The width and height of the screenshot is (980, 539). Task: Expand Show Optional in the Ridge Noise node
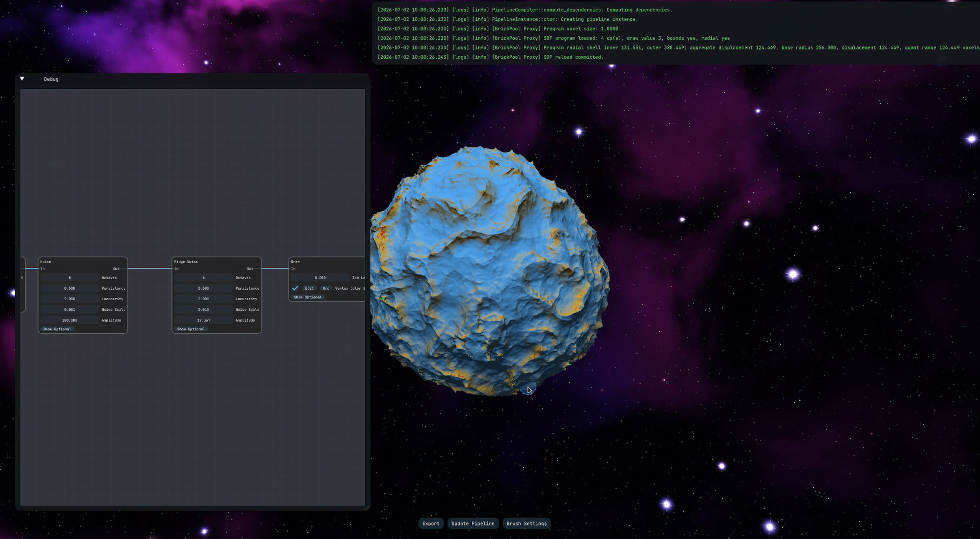pyautogui.click(x=191, y=329)
